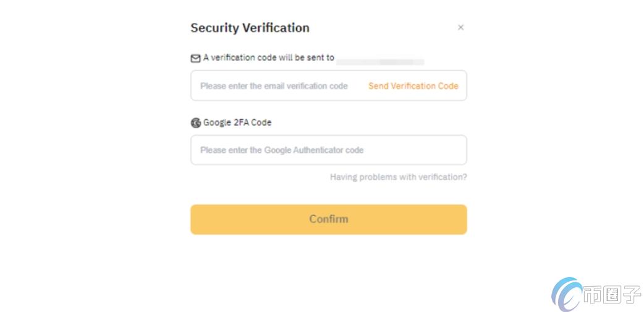Click 'Please enter the email verification code' placeholder

[274, 86]
